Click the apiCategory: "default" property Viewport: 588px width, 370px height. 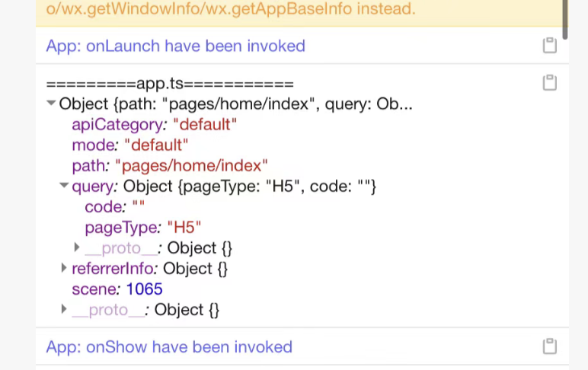click(154, 124)
